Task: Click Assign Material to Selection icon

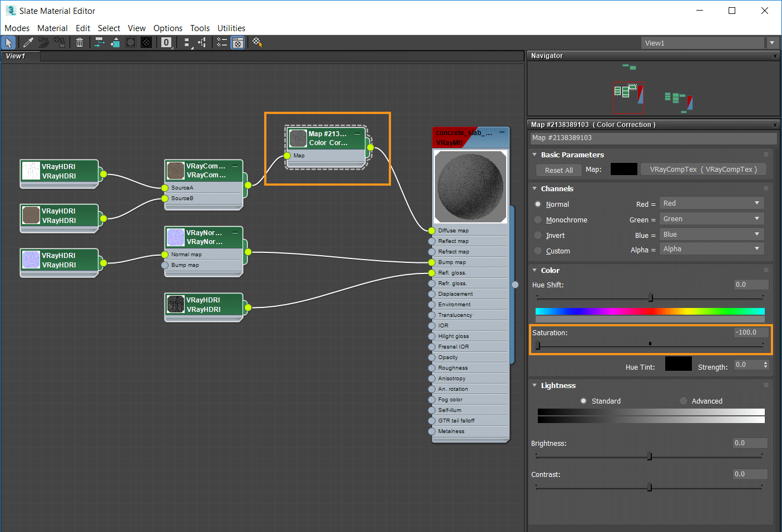Action: 60,43
